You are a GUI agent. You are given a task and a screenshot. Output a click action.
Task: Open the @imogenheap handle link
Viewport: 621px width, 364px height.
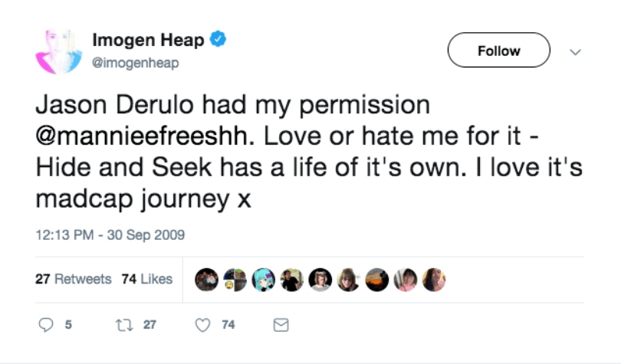pyautogui.click(x=135, y=63)
